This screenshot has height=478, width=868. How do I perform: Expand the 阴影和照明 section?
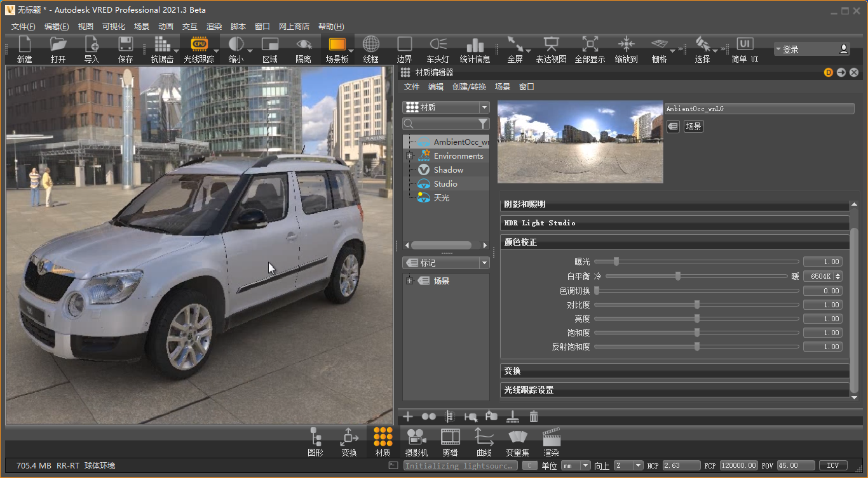point(675,204)
